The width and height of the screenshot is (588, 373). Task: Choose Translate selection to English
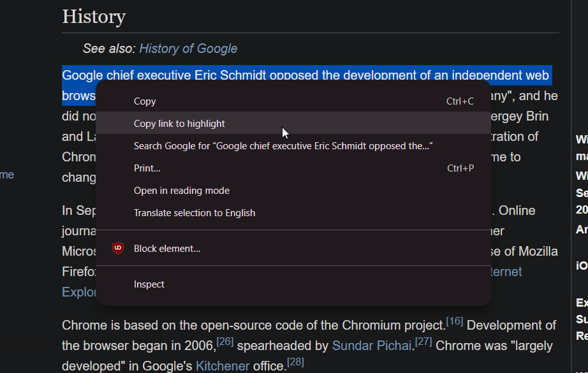[195, 213]
